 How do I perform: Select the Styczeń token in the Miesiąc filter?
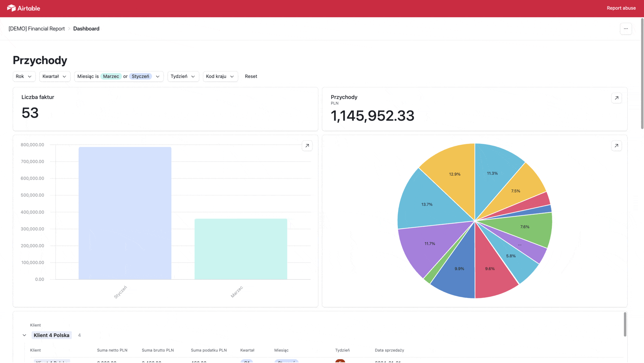(140, 76)
